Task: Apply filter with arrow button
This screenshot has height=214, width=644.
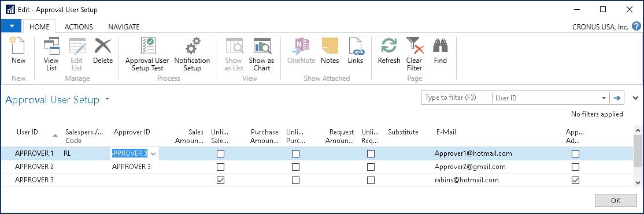Action: coord(617,98)
